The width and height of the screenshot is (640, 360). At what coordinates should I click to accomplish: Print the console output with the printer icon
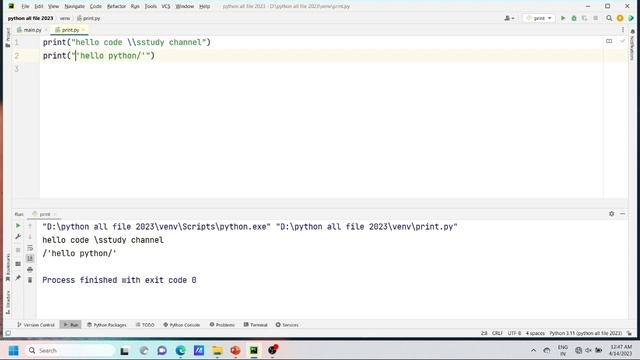pyautogui.click(x=30, y=269)
